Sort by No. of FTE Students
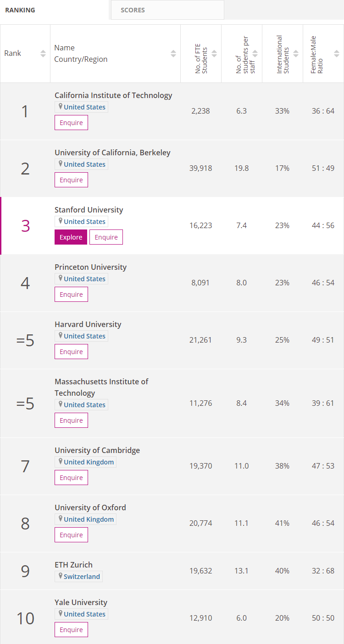Image resolution: width=344 pixels, height=644 pixels. click(x=214, y=54)
